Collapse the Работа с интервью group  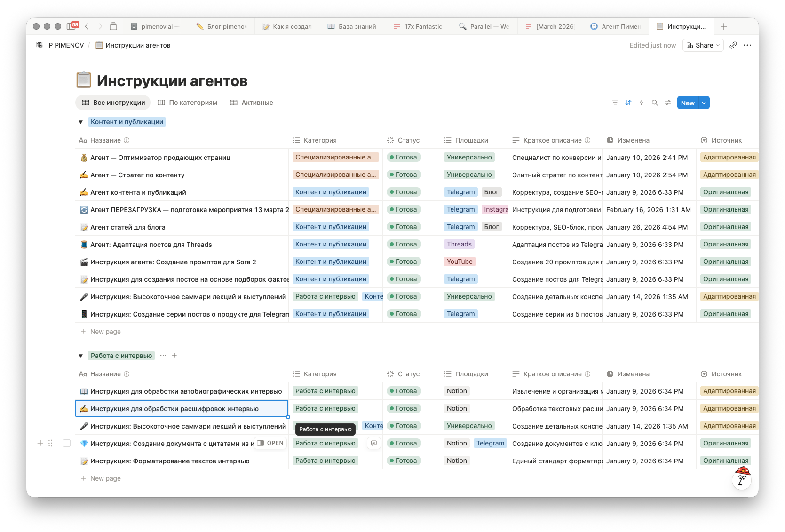[80, 356]
